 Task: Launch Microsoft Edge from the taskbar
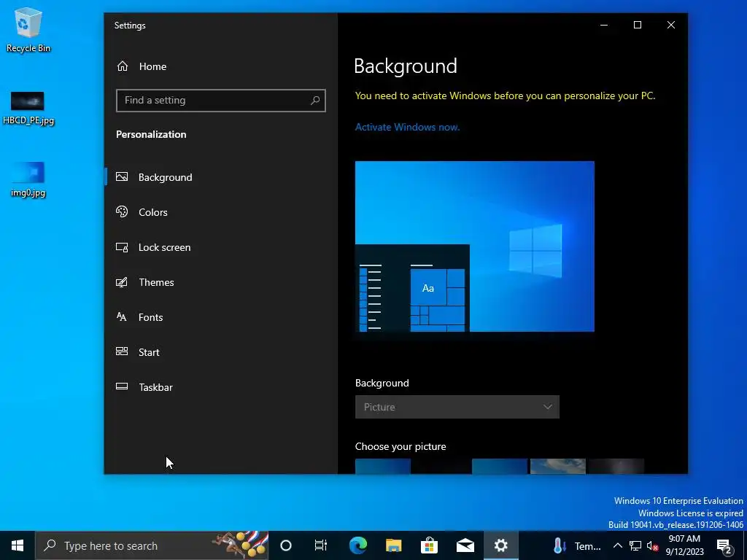[x=357, y=545]
